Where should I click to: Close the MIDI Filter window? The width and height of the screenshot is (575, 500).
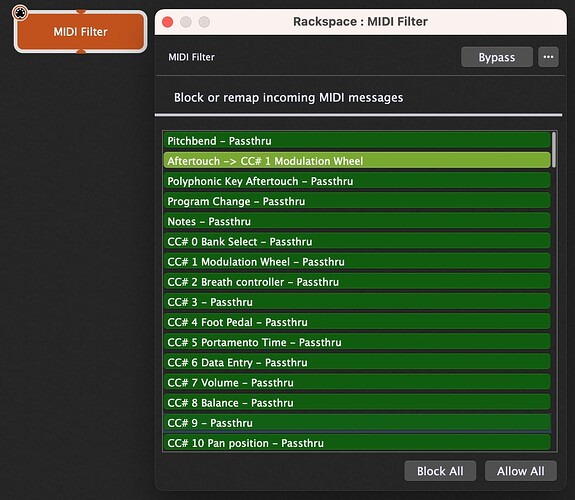(168, 22)
